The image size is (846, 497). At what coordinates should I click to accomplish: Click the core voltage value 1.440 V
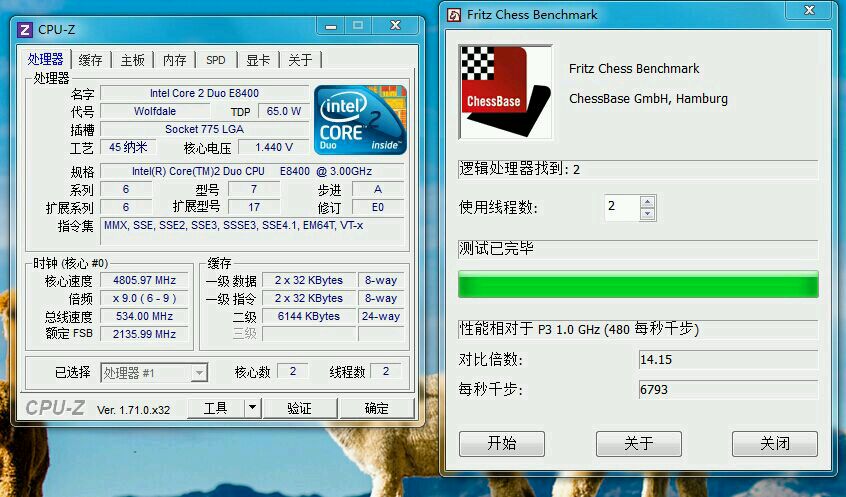click(x=274, y=147)
